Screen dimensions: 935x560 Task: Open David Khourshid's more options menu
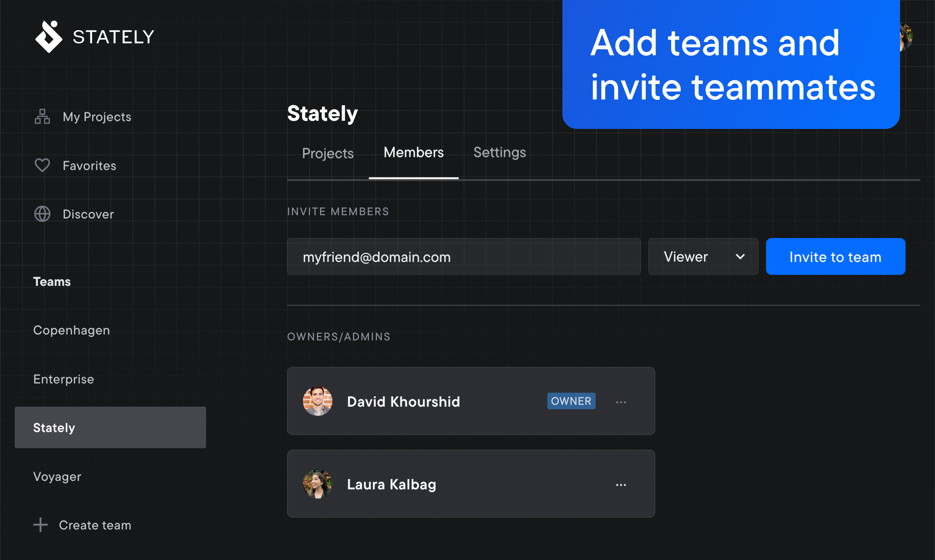[621, 402]
